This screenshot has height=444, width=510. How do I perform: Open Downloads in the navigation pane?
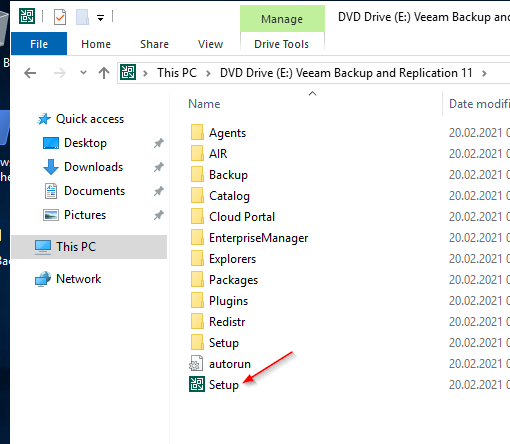tap(94, 167)
